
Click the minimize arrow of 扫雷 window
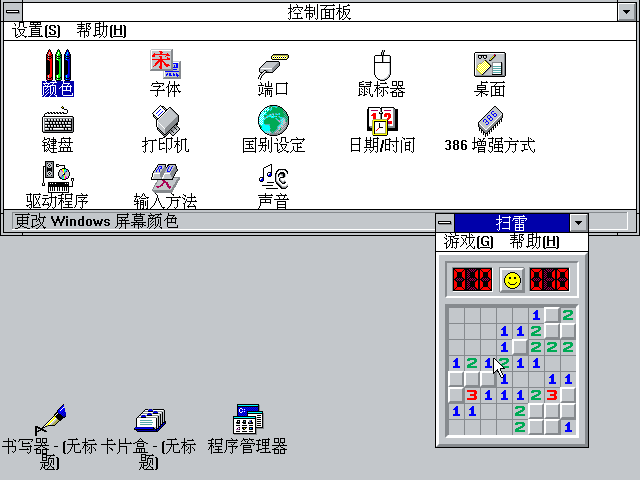[578, 222]
